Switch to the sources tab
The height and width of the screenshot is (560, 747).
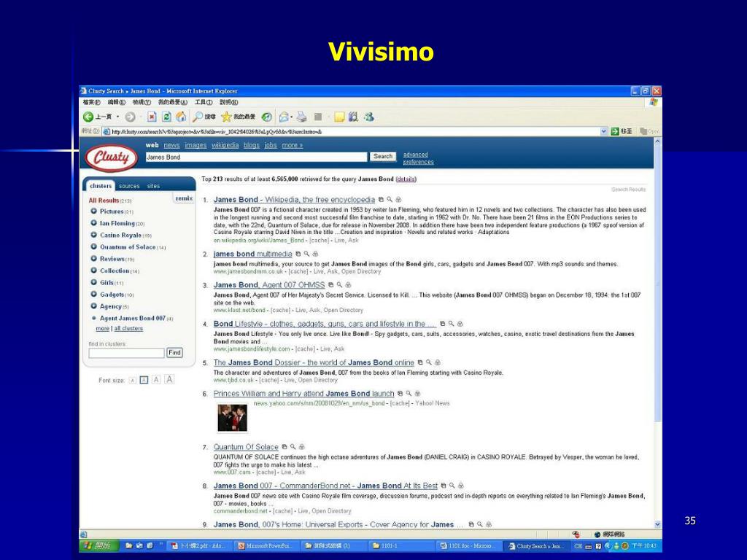click(x=129, y=186)
